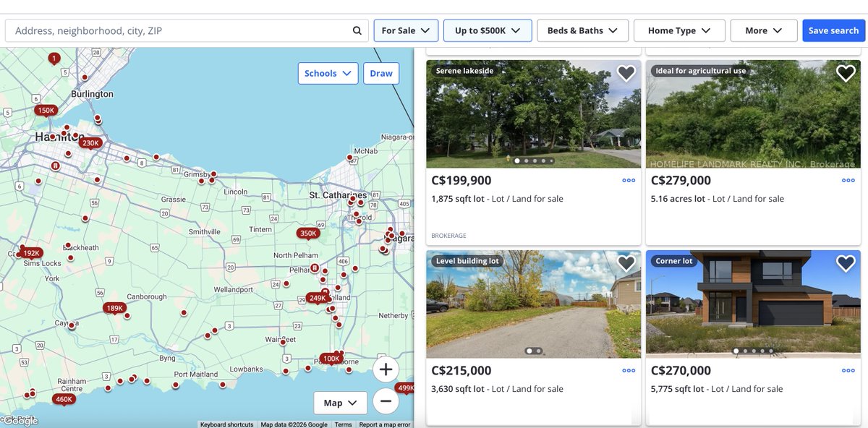Favorite the C$279,000 listing heart

click(846, 73)
